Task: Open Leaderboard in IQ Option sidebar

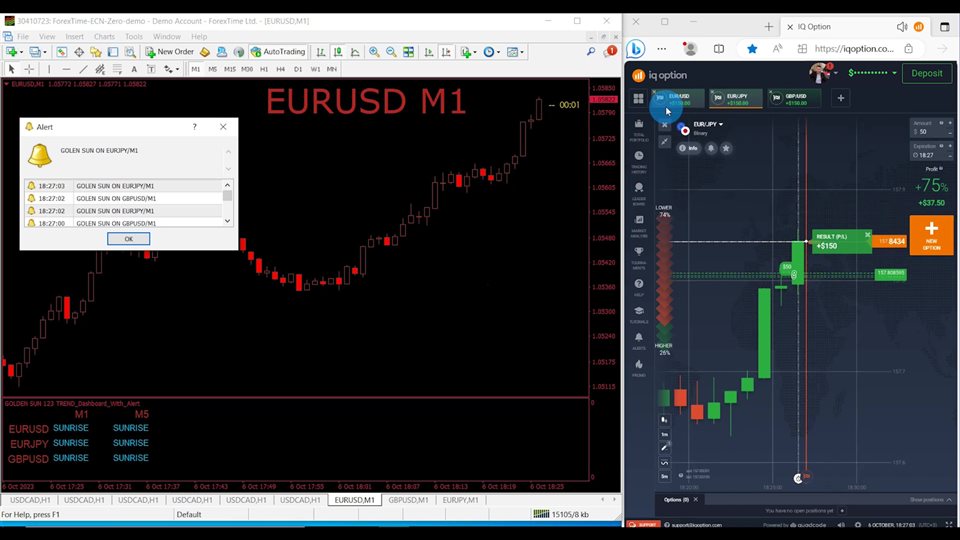Action: click(x=639, y=193)
